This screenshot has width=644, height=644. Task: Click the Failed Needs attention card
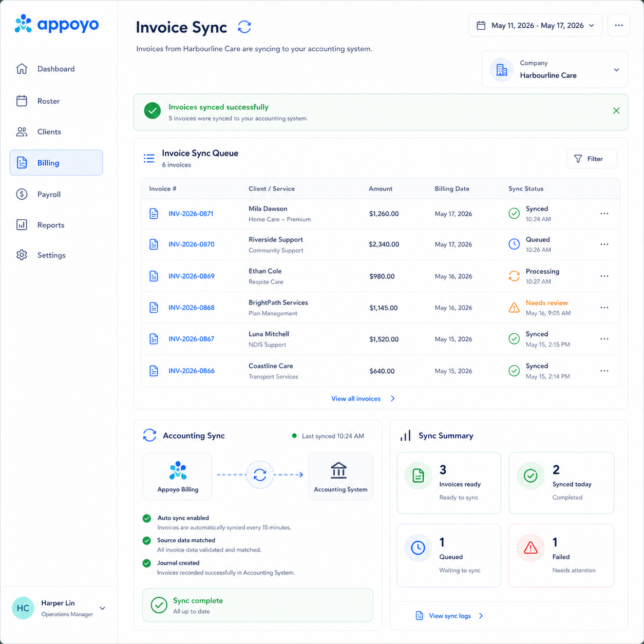pos(561,555)
